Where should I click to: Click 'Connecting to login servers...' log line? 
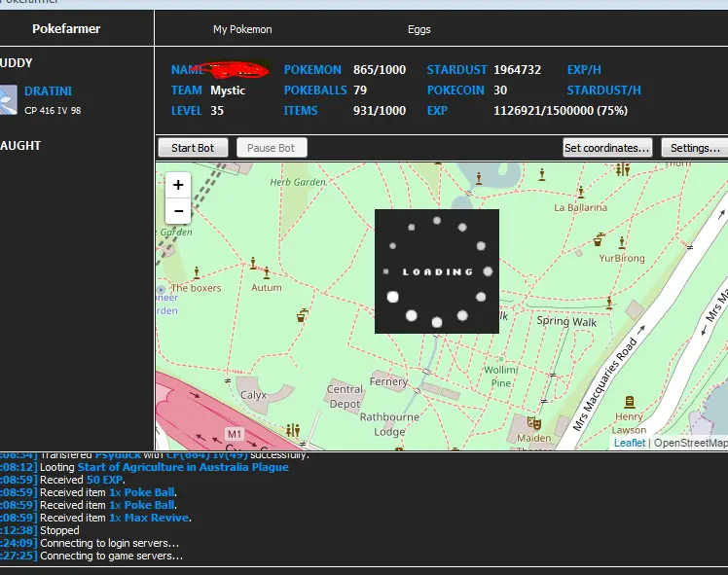tap(110, 543)
